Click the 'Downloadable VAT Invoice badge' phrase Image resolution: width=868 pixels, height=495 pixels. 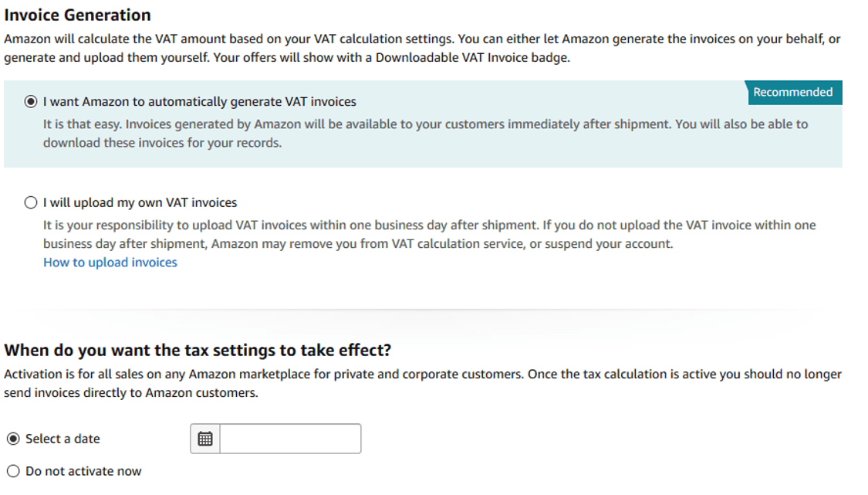[x=472, y=58]
